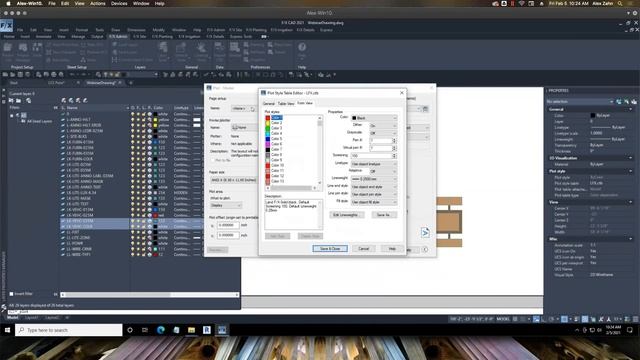Open File Explorer from the taskbar
The height and width of the screenshot is (360, 640).
pyautogui.click(x=191, y=330)
